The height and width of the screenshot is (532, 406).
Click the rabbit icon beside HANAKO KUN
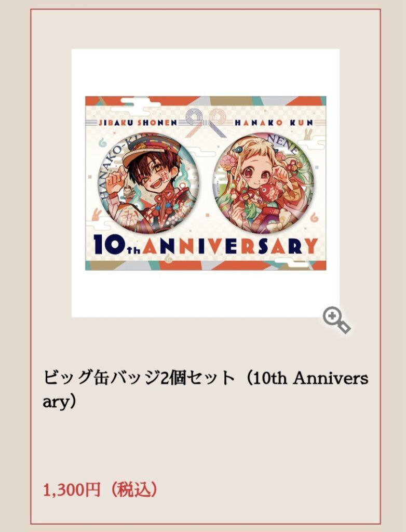click(x=308, y=133)
